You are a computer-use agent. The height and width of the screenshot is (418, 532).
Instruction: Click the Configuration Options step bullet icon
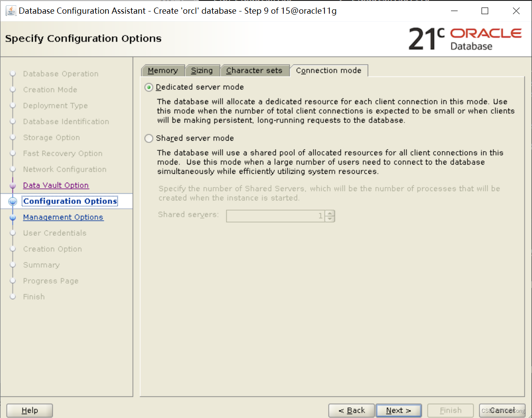point(13,201)
